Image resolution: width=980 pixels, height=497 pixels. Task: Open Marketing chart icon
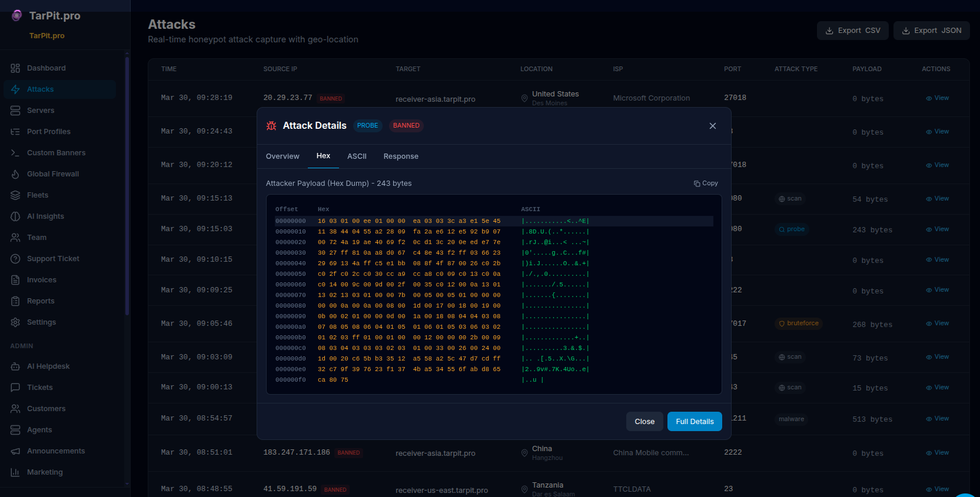(15, 472)
